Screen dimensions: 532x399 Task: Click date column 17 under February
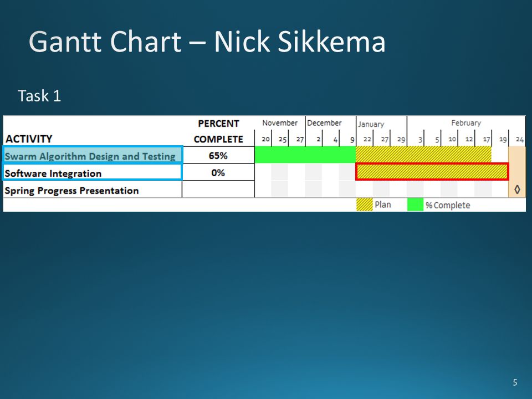[x=486, y=139]
